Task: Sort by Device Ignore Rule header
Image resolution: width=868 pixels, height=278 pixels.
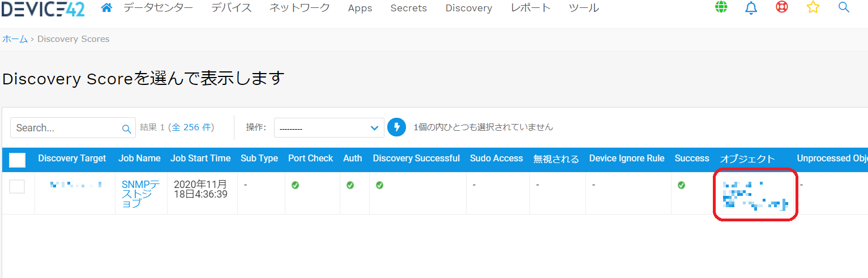Action: coord(627,159)
